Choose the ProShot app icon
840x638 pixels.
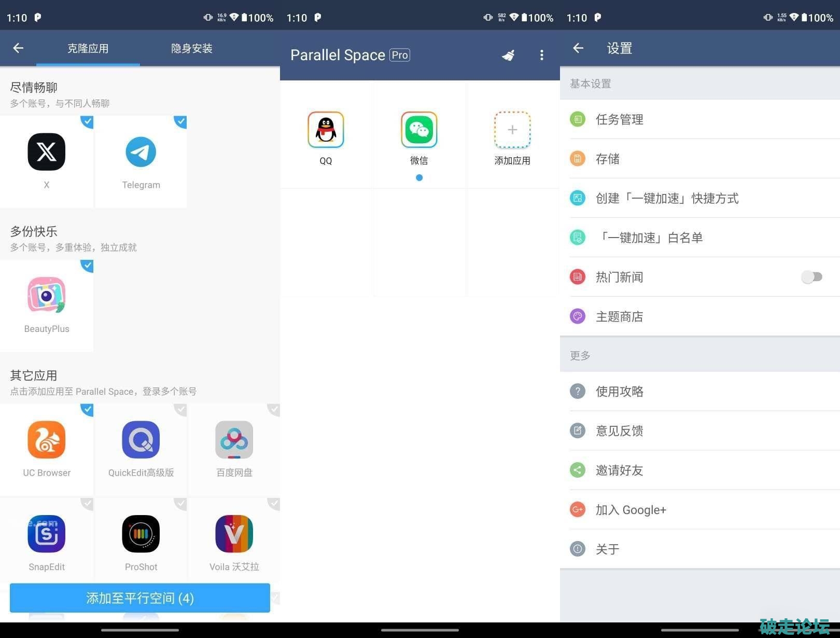click(141, 534)
